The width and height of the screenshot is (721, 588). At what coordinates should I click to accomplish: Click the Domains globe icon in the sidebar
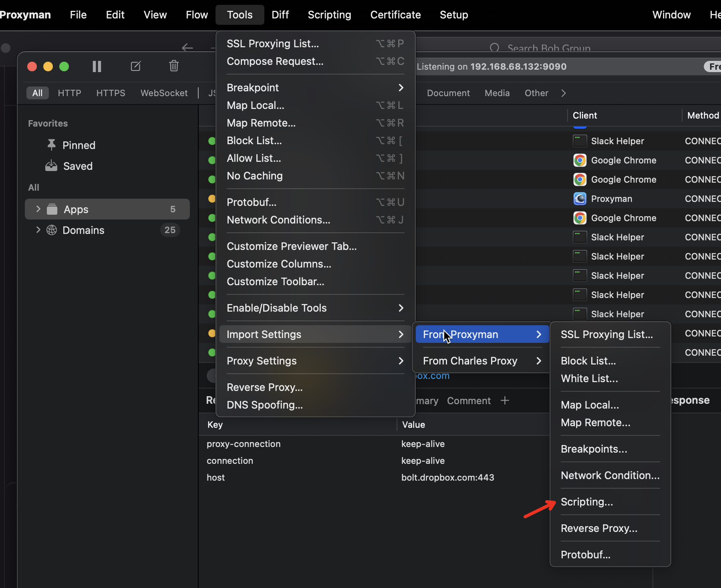coord(52,230)
